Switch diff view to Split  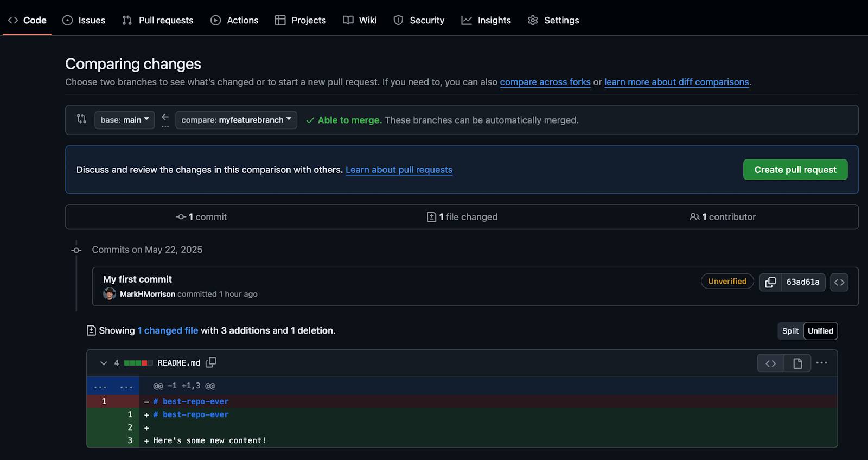pos(790,331)
